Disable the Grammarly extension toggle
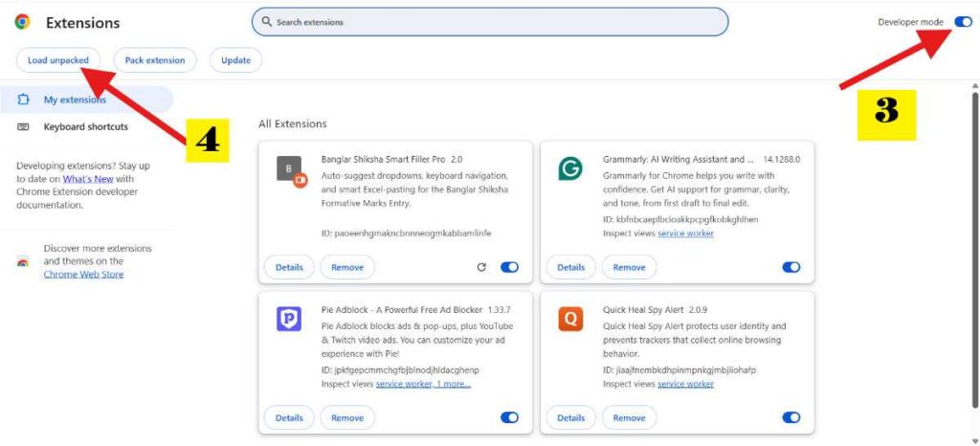The width and height of the screenshot is (980, 446). 791,267
